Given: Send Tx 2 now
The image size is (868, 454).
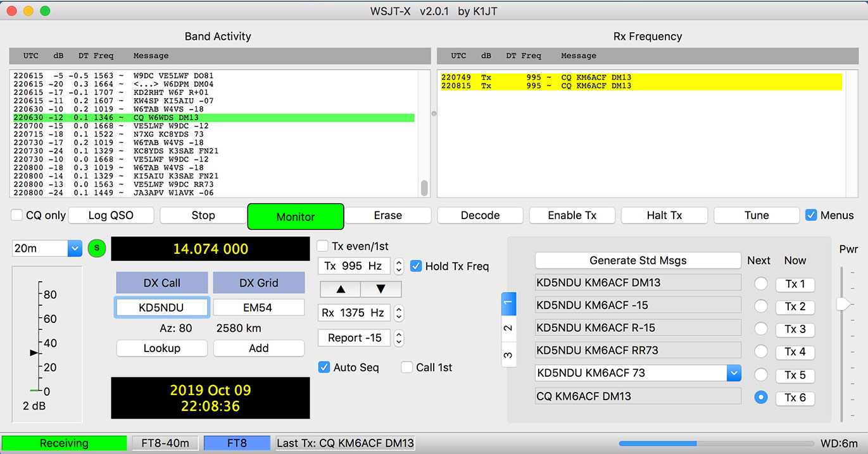Looking at the screenshot, I should [x=795, y=306].
